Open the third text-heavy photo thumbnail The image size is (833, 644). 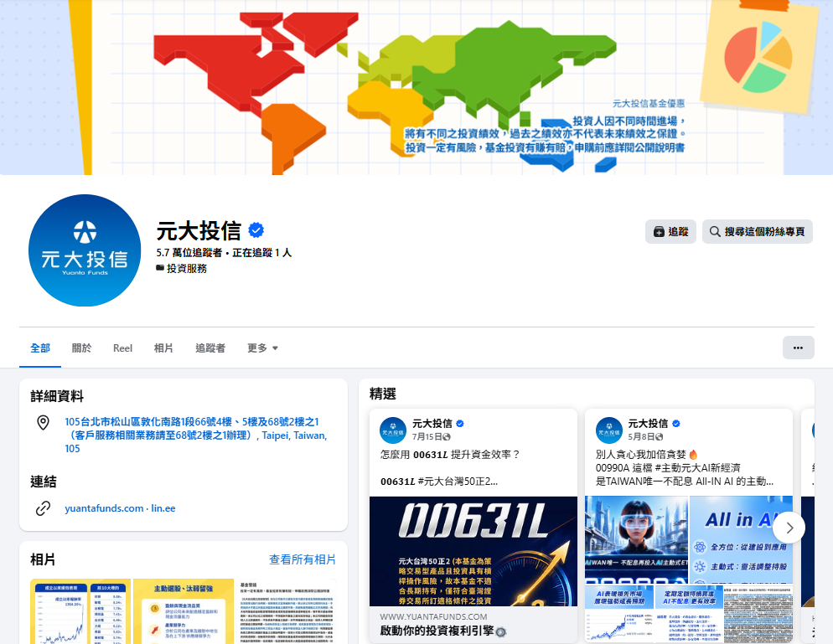pyautogui.click(x=287, y=611)
